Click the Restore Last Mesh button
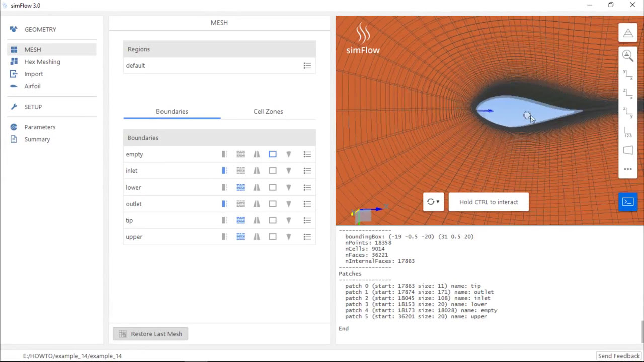 click(x=150, y=333)
